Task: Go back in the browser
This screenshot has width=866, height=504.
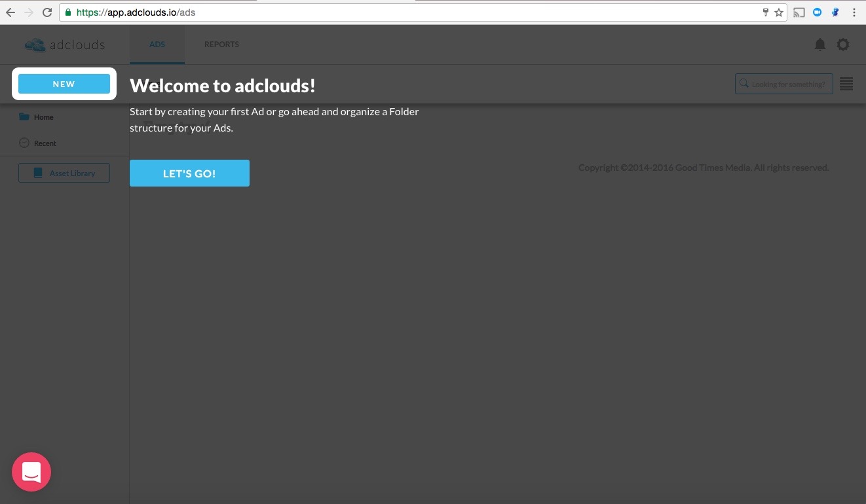Action: click(10, 12)
